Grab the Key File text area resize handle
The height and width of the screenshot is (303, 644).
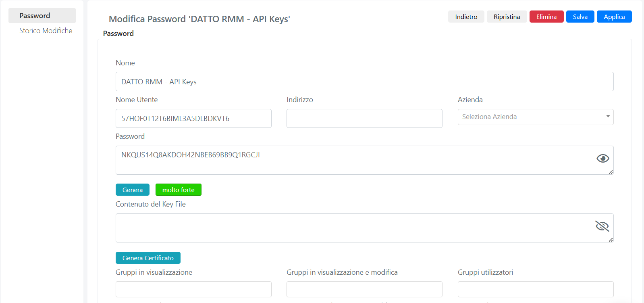pos(611,240)
